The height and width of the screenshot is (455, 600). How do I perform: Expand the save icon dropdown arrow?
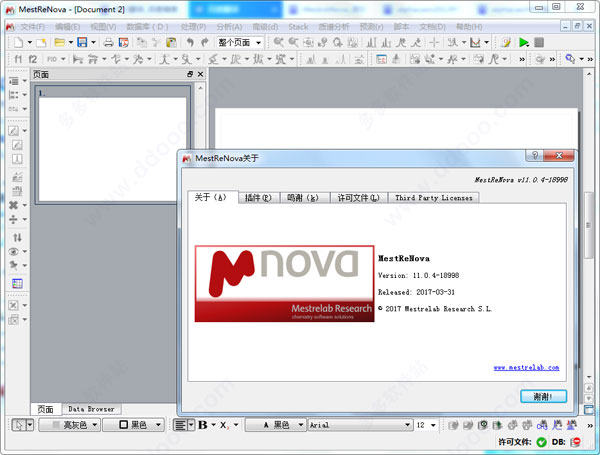pos(93,42)
